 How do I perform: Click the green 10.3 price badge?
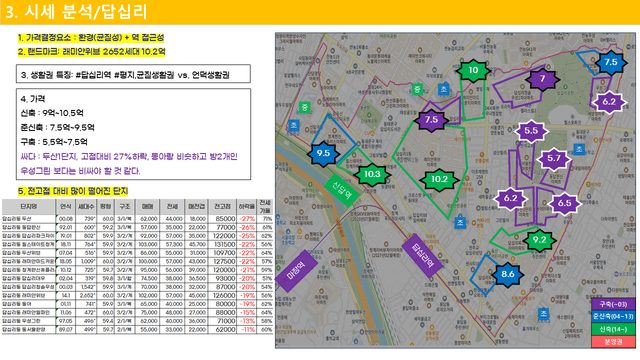point(372,174)
